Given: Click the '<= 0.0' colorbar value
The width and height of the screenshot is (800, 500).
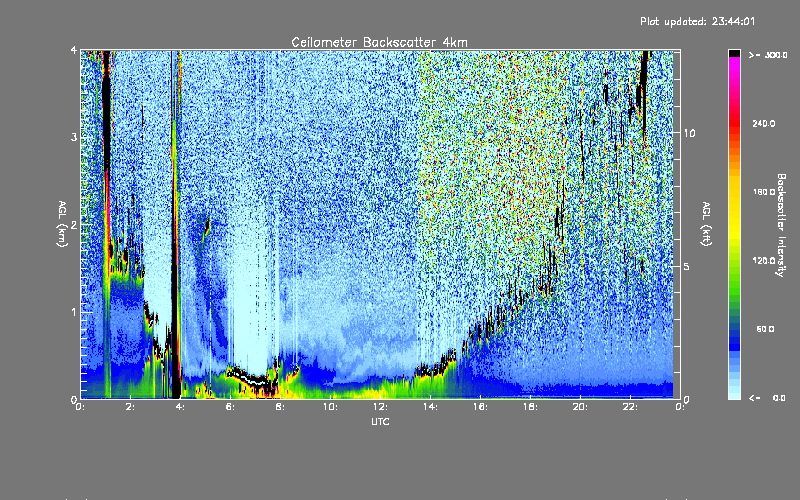Looking at the screenshot, I should [768, 398].
